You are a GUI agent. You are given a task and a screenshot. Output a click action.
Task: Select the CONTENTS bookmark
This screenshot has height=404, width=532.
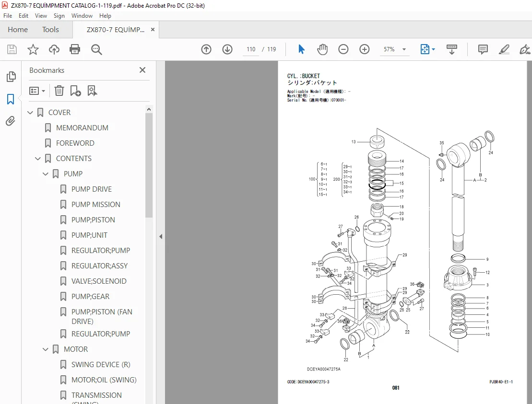tap(73, 159)
